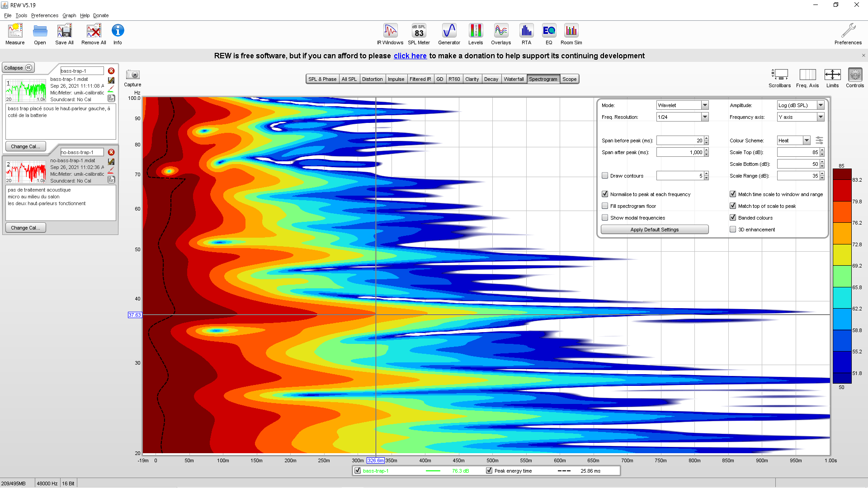Change trace colour of no-bass-trap-1
This screenshot has height=488, width=868.
pyautogui.click(x=111, y=170)
